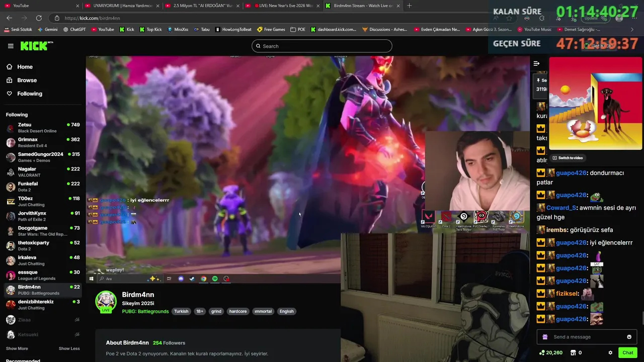This screenshot has width=644, height=362.
Task: Open the gift icon in the chat box
Action: click(545, 337)
